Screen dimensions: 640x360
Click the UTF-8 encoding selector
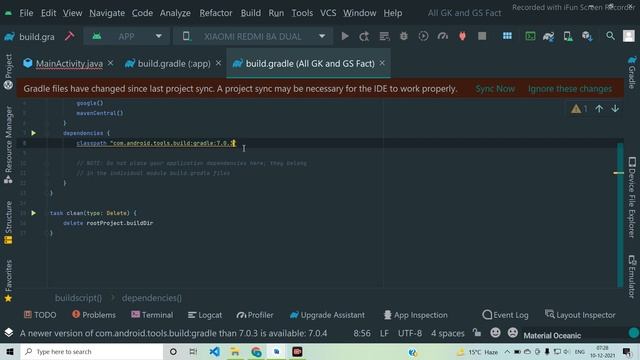[410, 333]
